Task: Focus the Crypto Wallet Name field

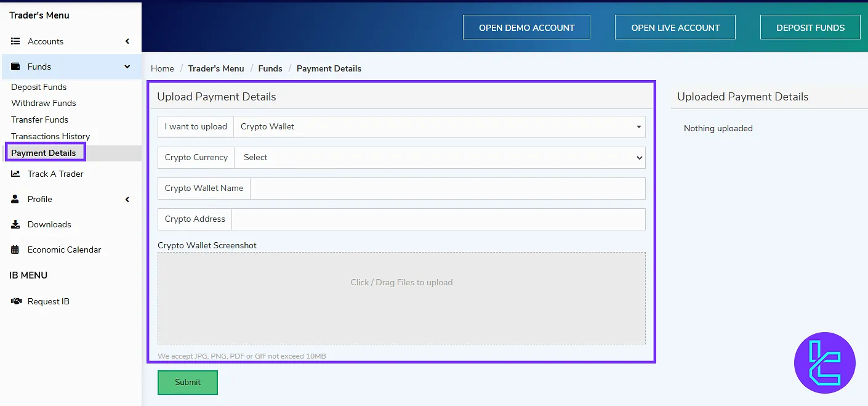Action: point(448,189)
